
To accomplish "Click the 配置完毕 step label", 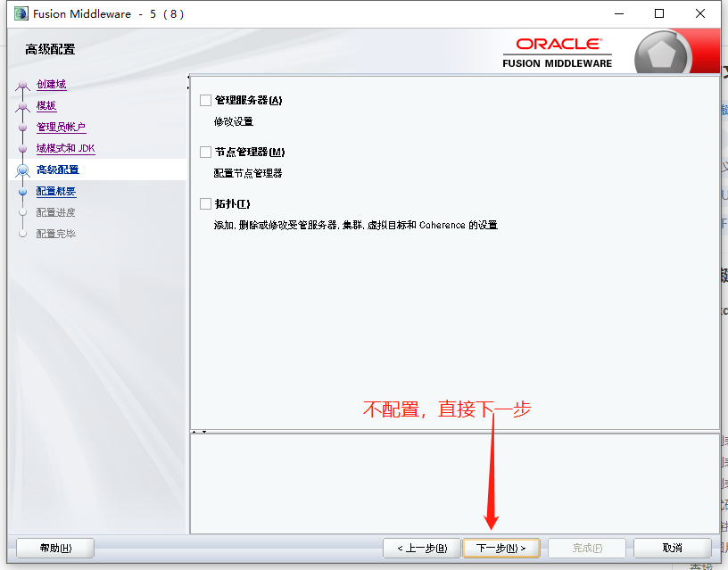I will click(55, 234).
